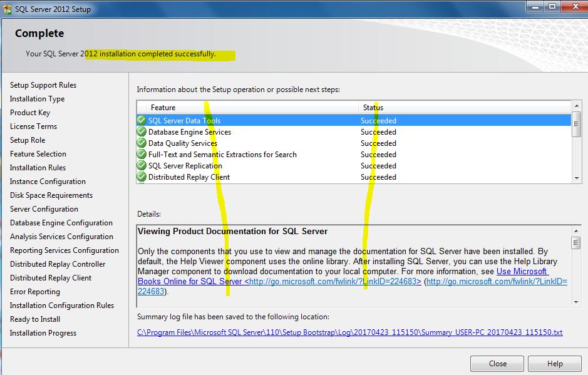Click Setup Role step
Viewport: 588px width, 375px height.
click(x=28, y=140)
